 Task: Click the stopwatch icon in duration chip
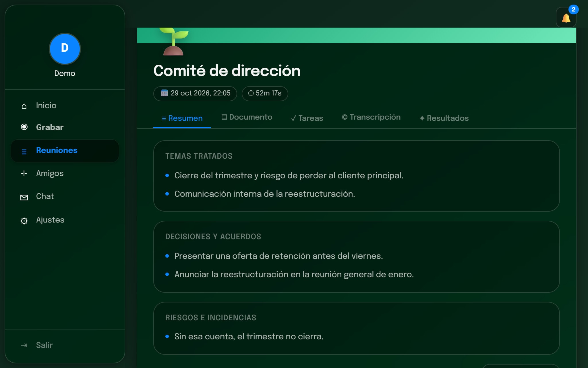251,93
